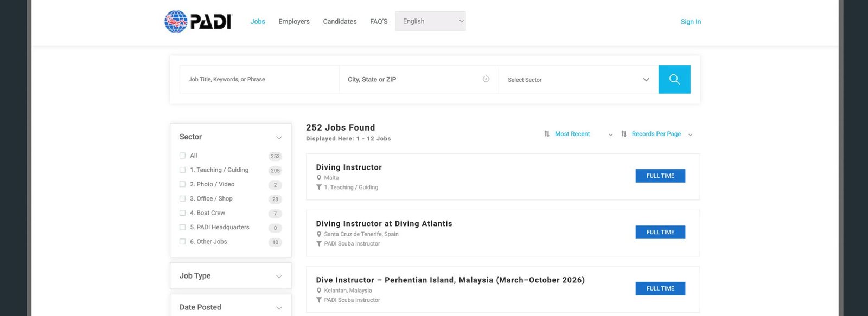Screen dimensions: 868x316
Task: Click FULL TIME button on Malta listing
Action: [660, 176]
